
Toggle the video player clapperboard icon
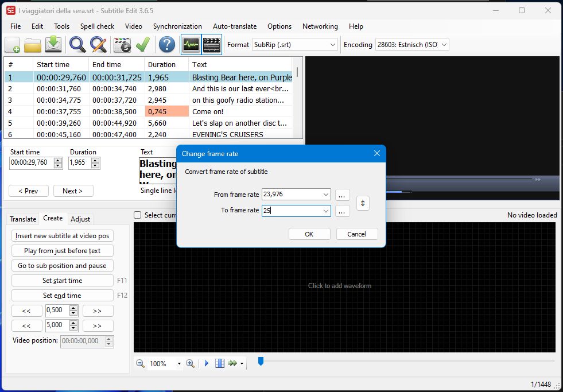click(212, 45)
